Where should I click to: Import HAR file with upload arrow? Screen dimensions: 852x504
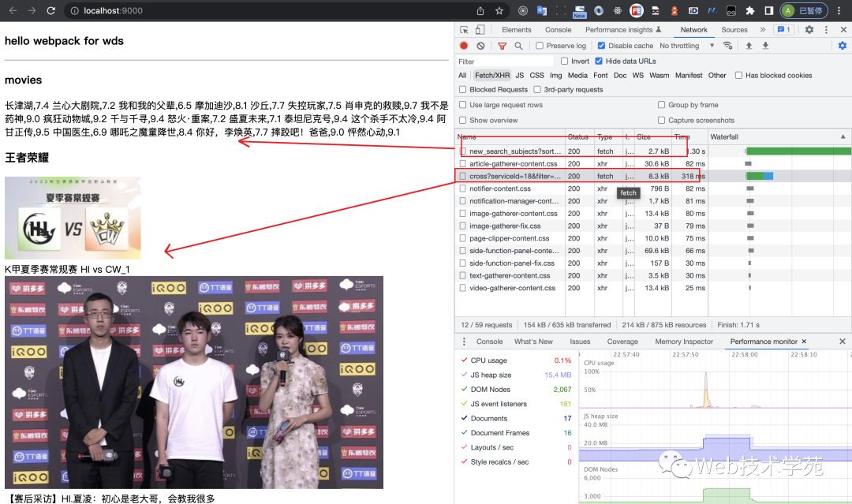tap(749, 46)
